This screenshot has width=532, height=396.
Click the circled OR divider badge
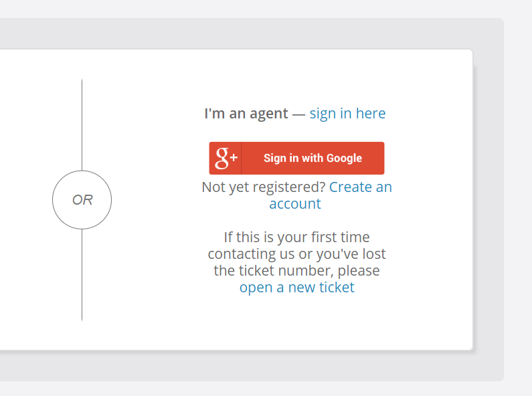(x=82, y=200)
